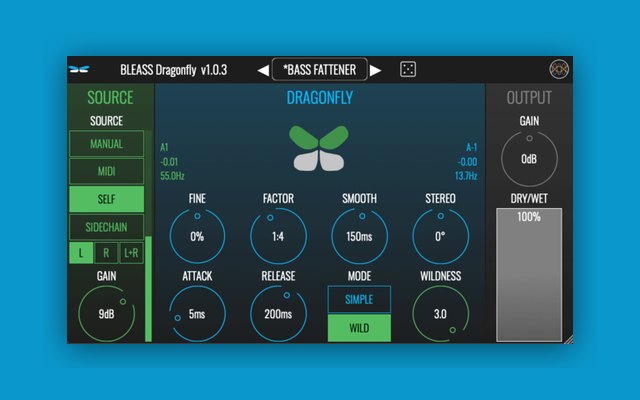The width and height of the screenshot is (640, 400).
Task: Click the 13.7Hz frequency readout
Action: click(466, 176)
